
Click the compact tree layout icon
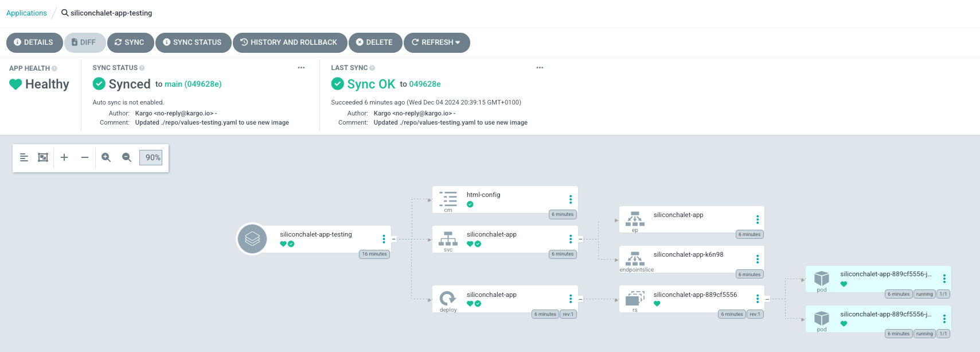pyautogui.click(x=24, y=157)
